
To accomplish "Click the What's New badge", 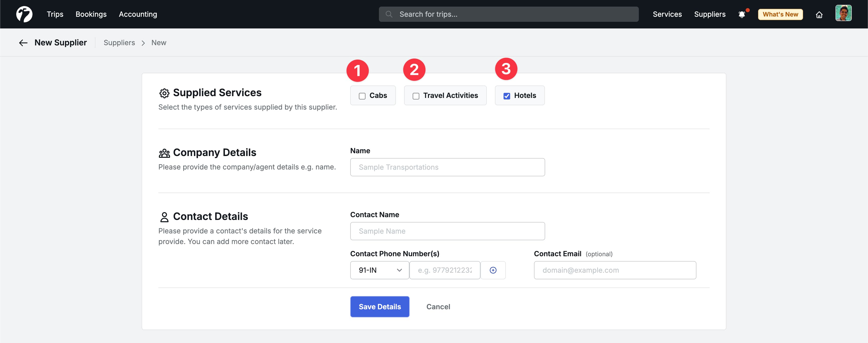I will [780, 14].
